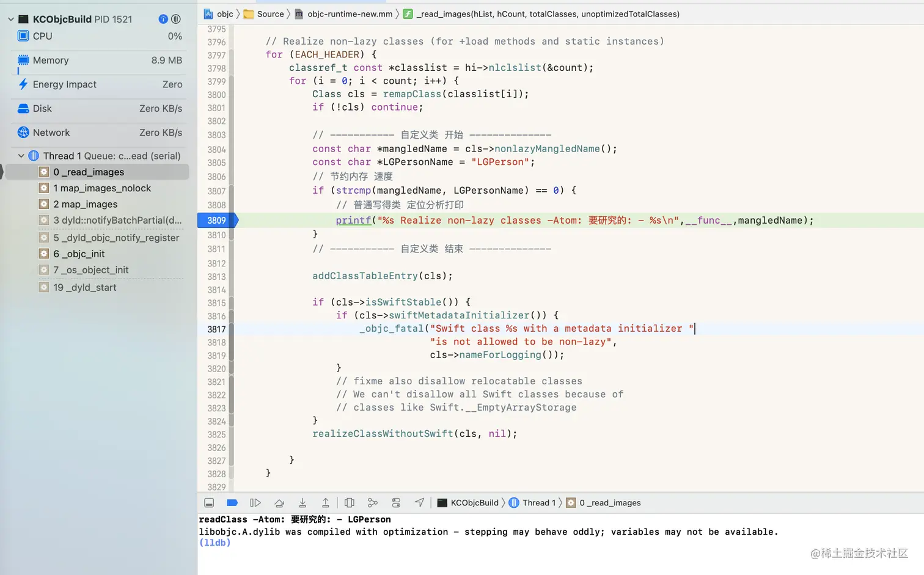Click the Simulate Location arrow icon

419,503
